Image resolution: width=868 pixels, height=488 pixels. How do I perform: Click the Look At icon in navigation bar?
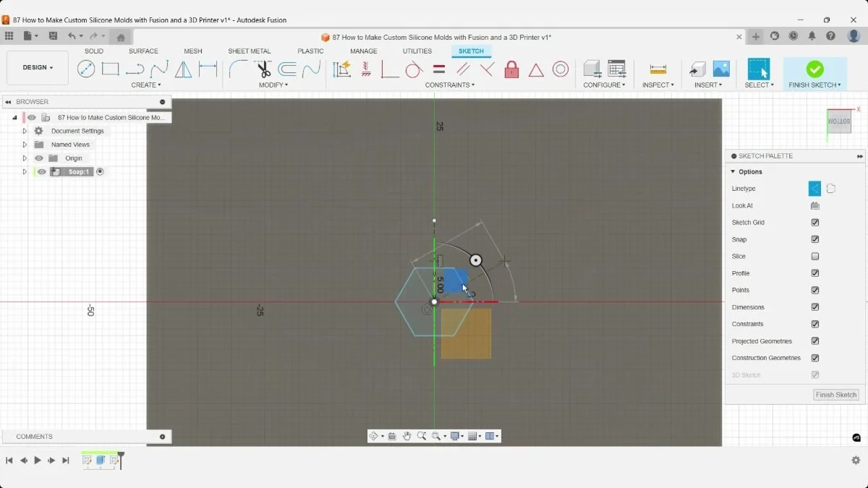392,436
